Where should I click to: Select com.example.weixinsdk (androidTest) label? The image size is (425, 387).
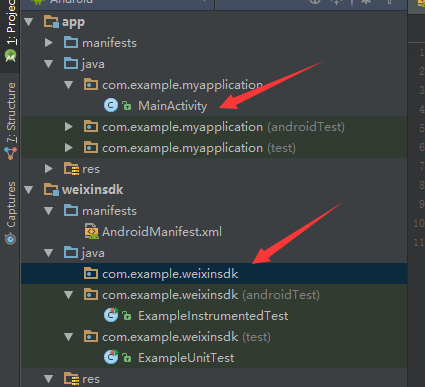pos(211,295)
